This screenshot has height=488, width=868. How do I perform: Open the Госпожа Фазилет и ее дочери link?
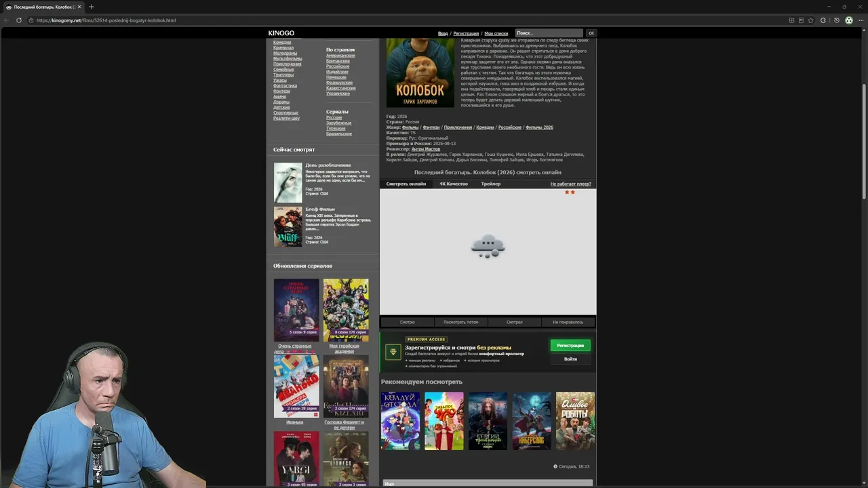344,424
